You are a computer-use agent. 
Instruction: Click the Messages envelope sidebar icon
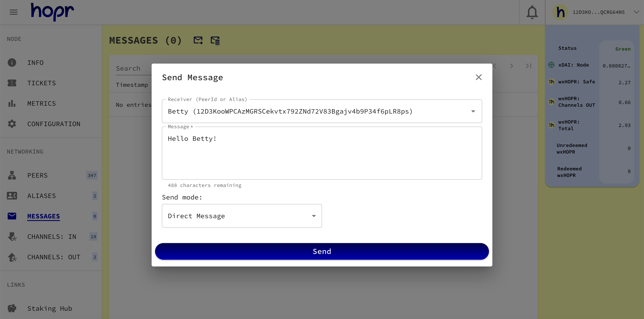tap(12, 216)
